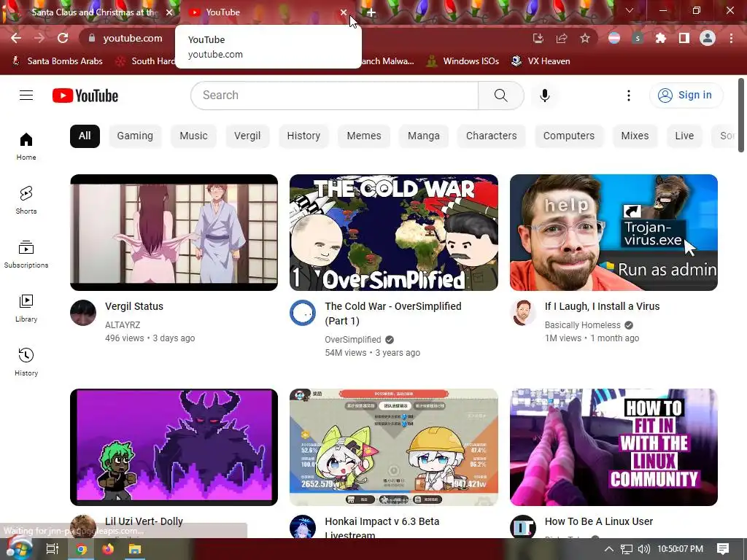747x560 pixels.
Task: Go back using browser back arrow
Action: (x=16, y=38)
